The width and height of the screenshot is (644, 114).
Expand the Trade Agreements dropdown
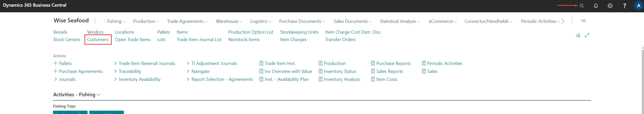coord(187,21)
